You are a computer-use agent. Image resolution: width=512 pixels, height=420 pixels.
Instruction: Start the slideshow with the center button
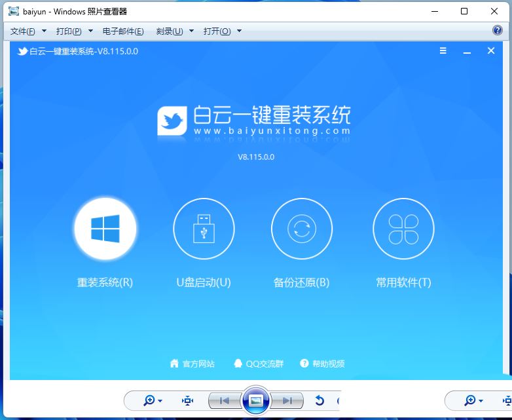click(x=255, y=400)
